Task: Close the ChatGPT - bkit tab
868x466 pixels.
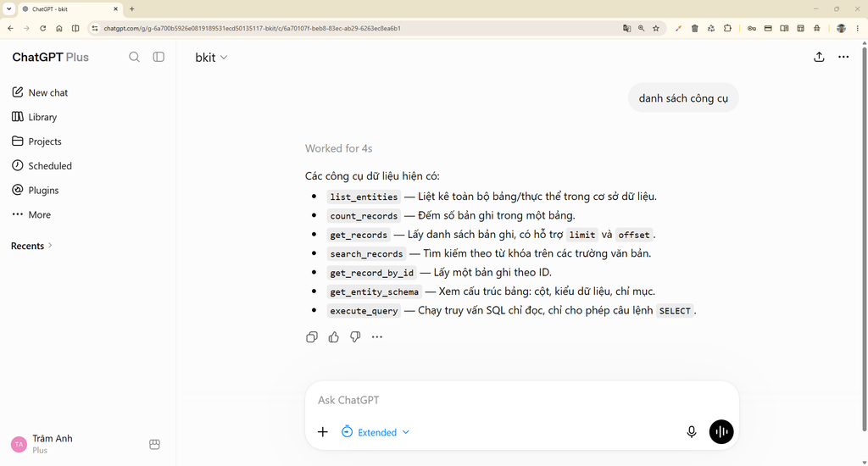Action: [115, 8]
